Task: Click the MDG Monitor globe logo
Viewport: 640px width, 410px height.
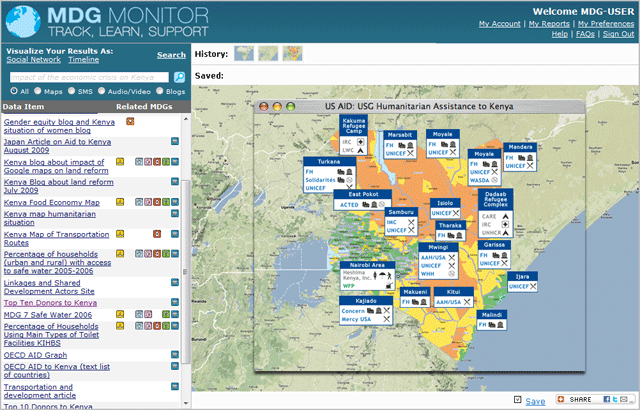Action: [x=23, y=21]
